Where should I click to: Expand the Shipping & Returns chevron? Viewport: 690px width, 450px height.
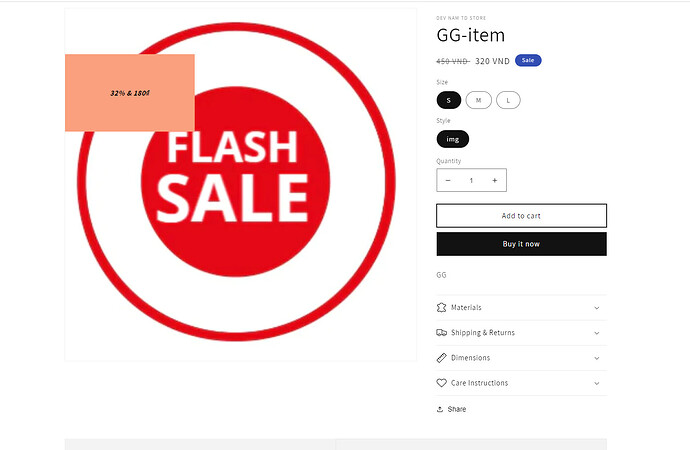597,333
